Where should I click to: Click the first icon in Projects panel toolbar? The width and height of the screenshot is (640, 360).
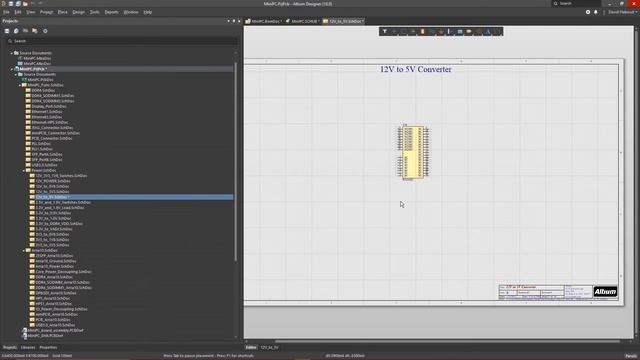[7, 31]
